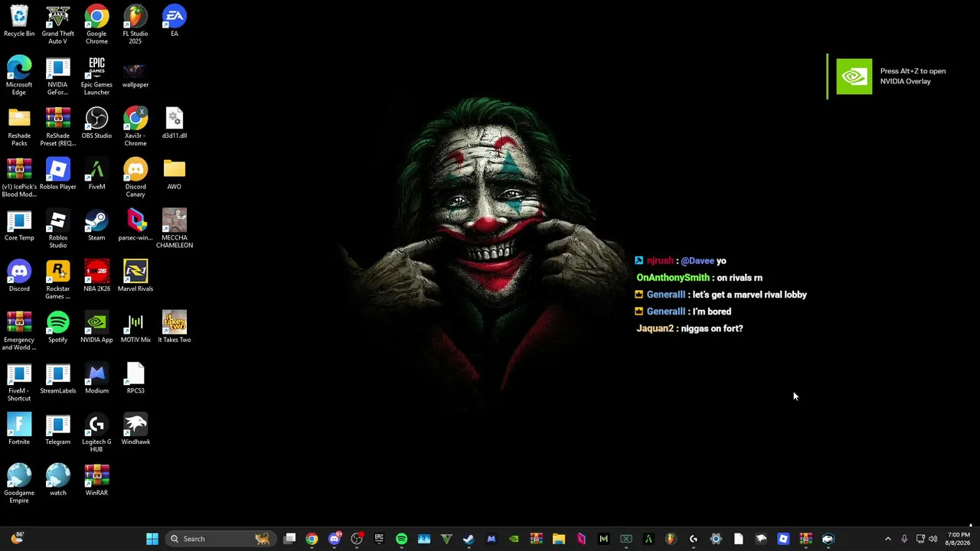Select the Emergency and World archive icon
This screenshot has height=551, width=980.
coord(19,331)
